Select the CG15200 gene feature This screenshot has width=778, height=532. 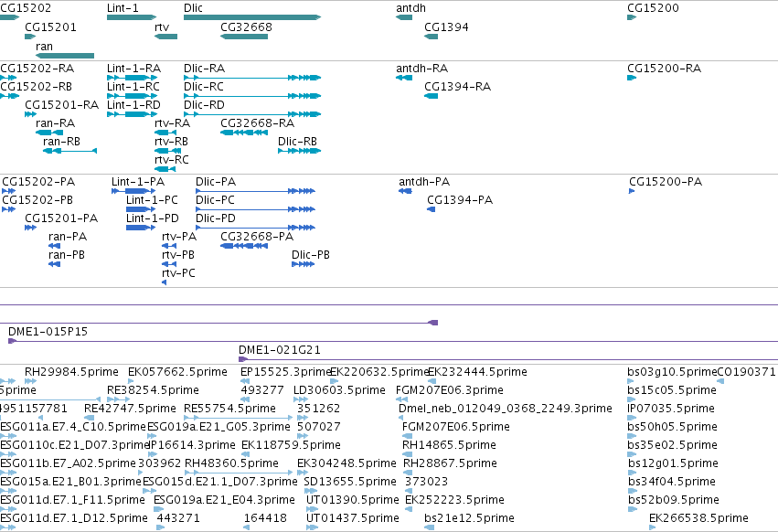(x=632, y=17)
